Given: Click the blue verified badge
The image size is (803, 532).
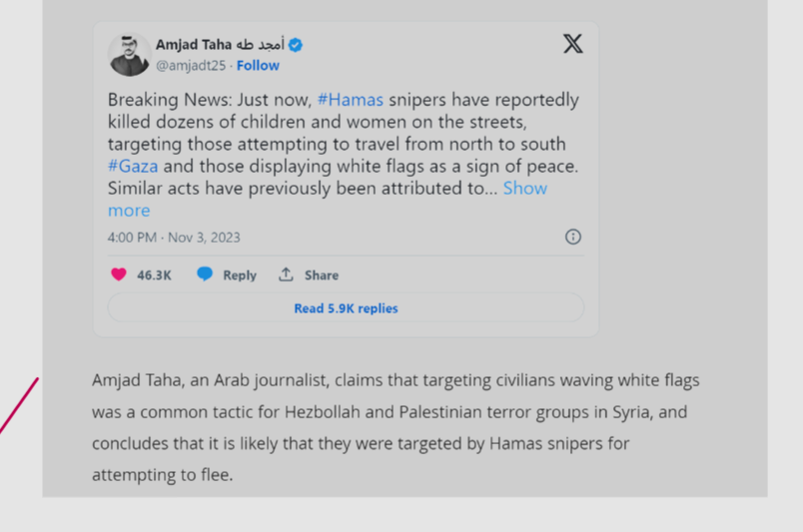Looking at the screenshot, I should click(x=297, y=45).
